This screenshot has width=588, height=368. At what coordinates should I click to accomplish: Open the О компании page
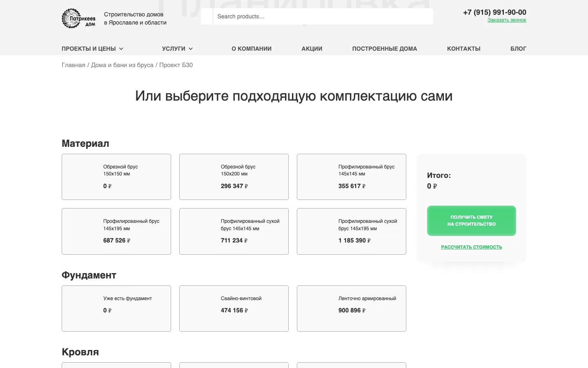(x=252, y=49)
